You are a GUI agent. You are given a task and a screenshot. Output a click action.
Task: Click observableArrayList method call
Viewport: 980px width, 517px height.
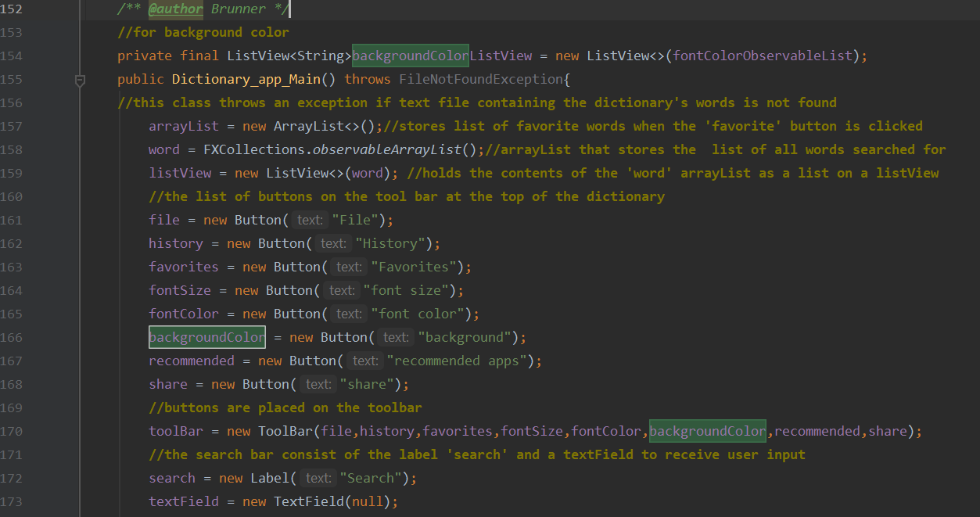[387, 149]
